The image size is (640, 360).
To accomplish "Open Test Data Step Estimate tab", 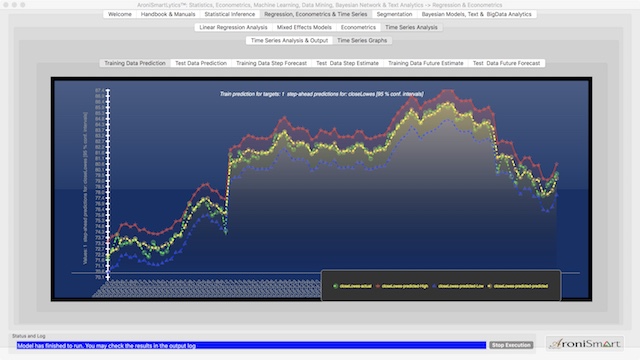I will click(347, 63).
